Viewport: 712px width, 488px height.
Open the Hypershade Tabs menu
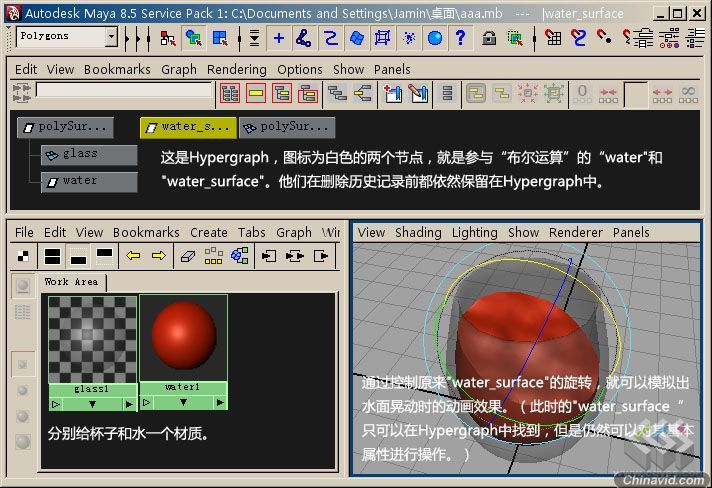point(252,232)
